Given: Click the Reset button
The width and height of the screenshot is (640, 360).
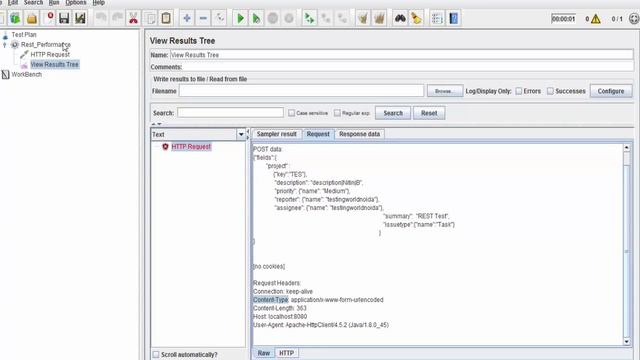Looking at the screenshot, I should pyautogui.click(x=429, y=113).
